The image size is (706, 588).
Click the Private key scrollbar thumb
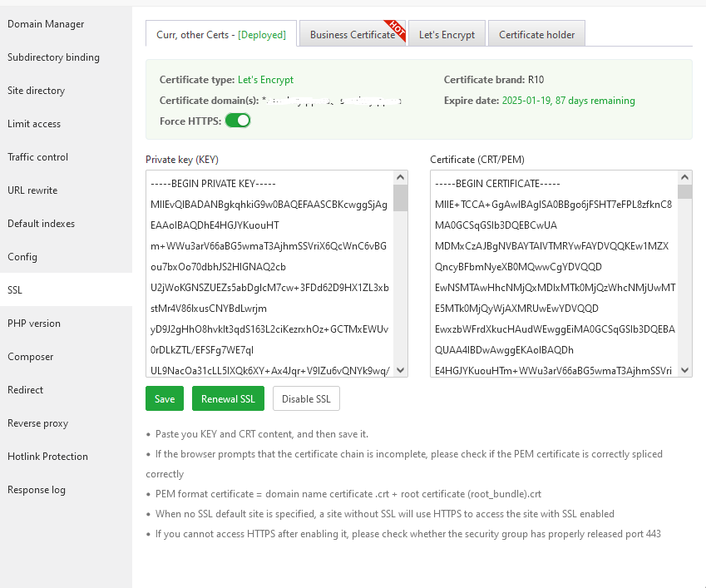pos(401,199)
